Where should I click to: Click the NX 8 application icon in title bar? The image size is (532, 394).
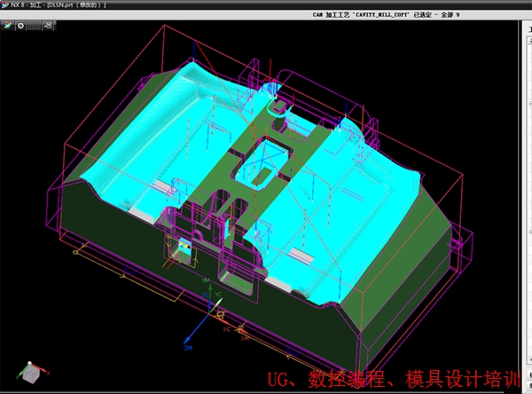[5, 4]
